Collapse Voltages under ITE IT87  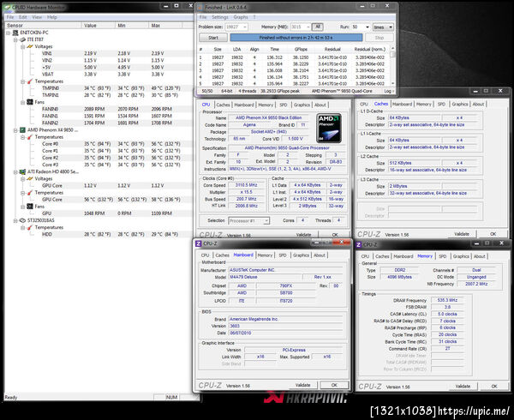click(22, 46)
